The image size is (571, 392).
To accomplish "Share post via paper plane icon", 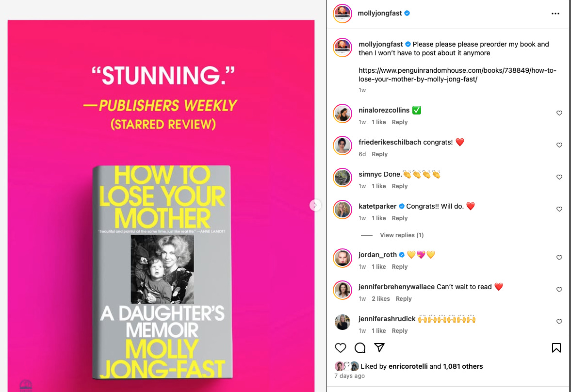I will point(379,347).
